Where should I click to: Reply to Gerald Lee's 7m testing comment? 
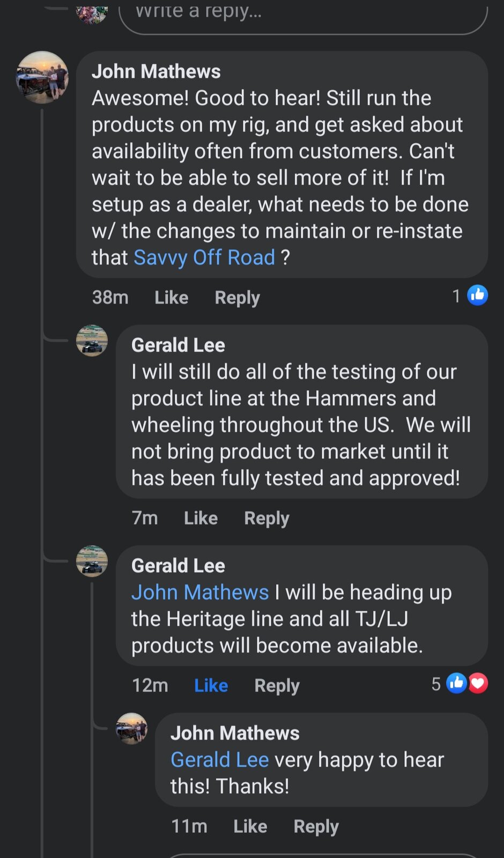(266, 518)
